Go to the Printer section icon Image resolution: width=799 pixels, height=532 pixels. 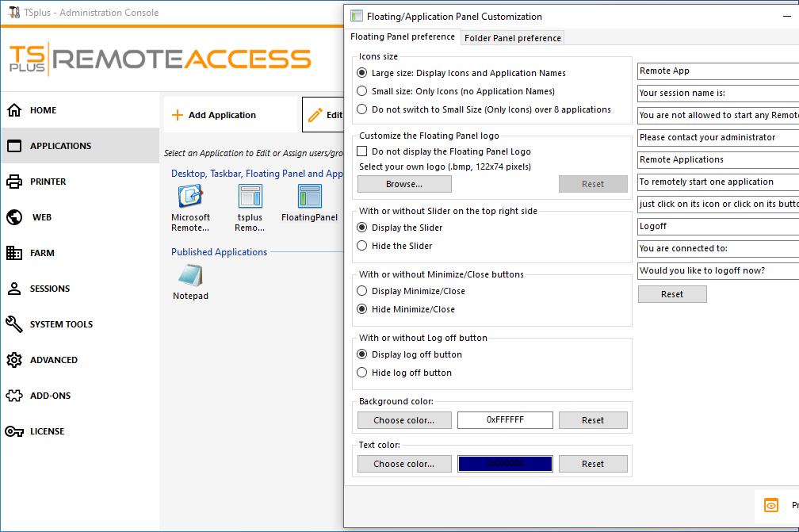click(14, 182)
